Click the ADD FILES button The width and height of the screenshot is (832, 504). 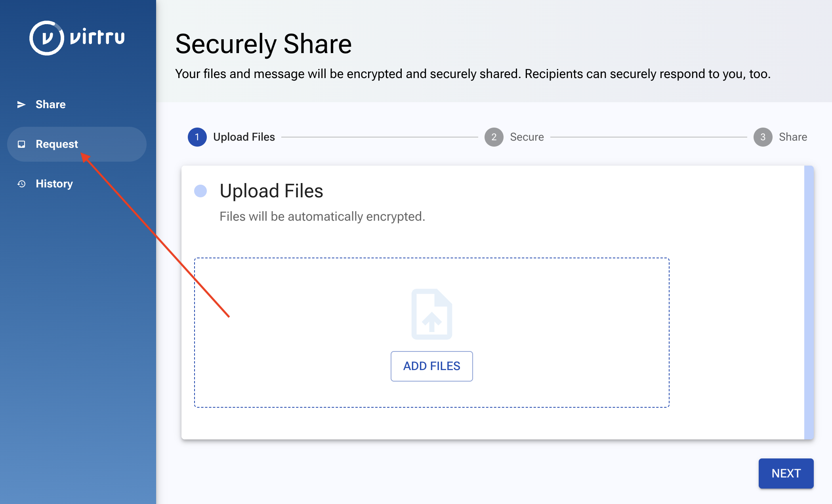point(432,366)
